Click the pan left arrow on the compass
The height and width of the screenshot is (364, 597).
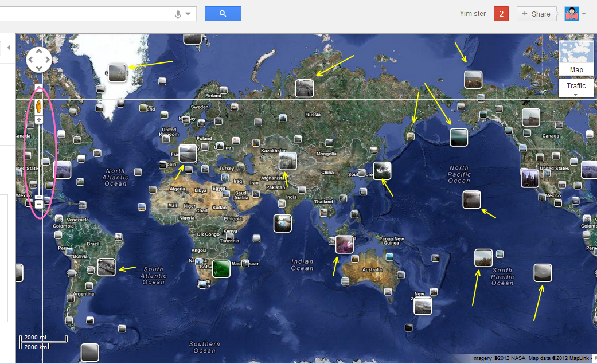pyautogui.click(x=29, y=60)
